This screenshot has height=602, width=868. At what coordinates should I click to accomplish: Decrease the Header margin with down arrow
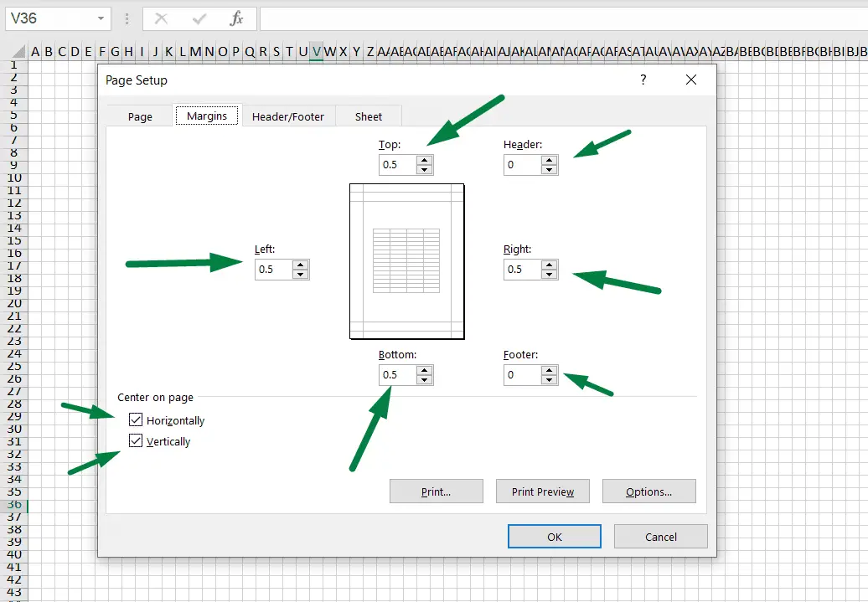tap(549, 169)
